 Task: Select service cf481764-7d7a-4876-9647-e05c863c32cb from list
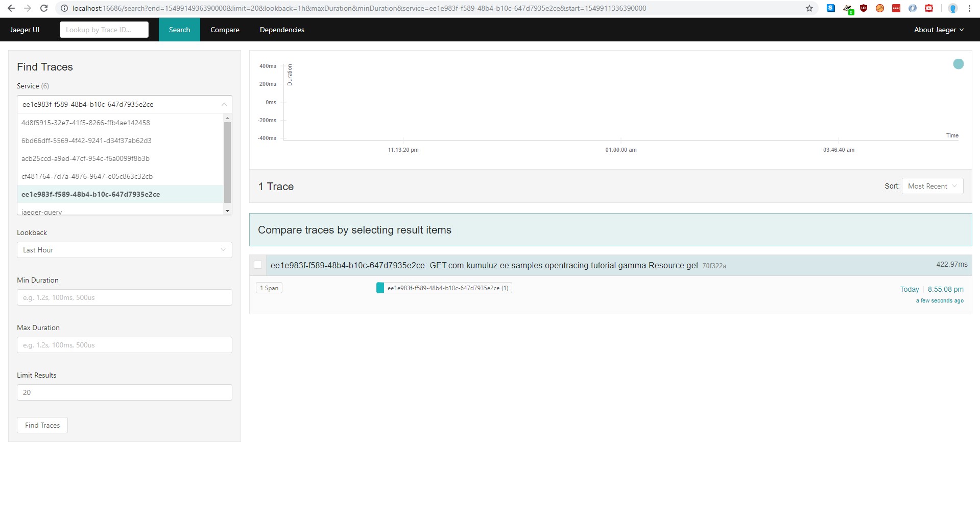click(x=87, y=176)
